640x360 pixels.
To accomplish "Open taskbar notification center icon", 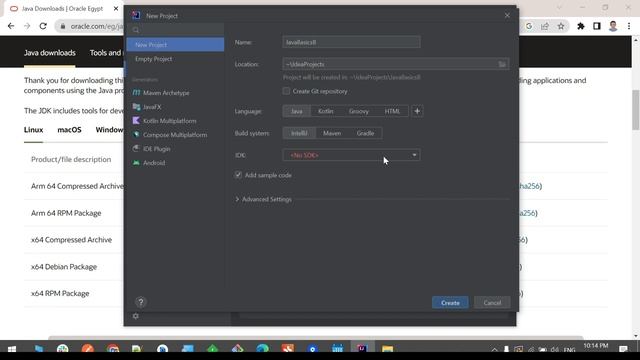I will tap(623, 349).
